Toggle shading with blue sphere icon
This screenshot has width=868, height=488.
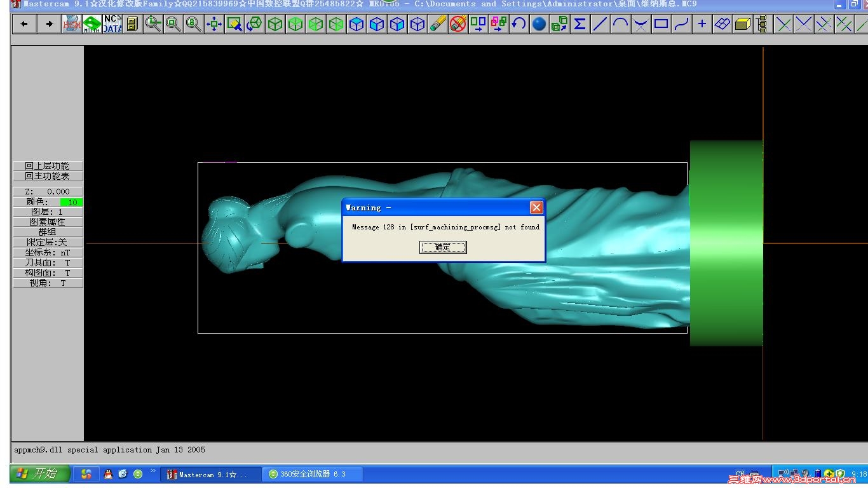click(x=539, y=24)
